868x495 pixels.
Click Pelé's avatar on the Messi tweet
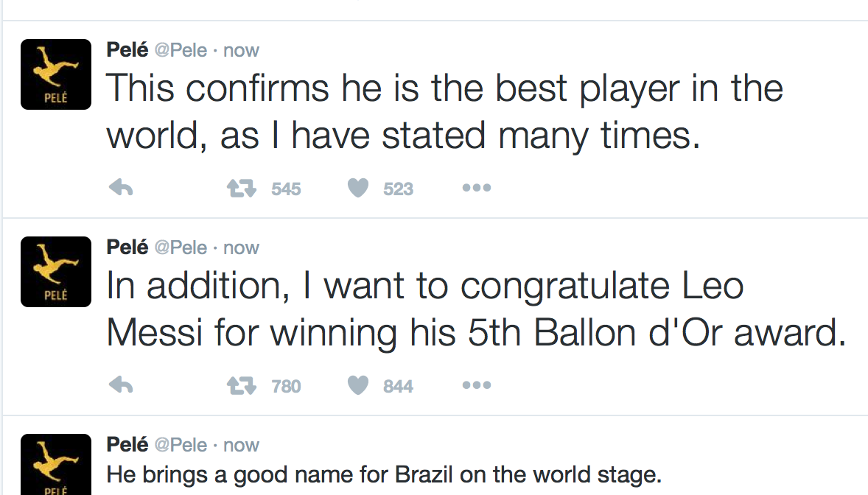coord(56,271)
